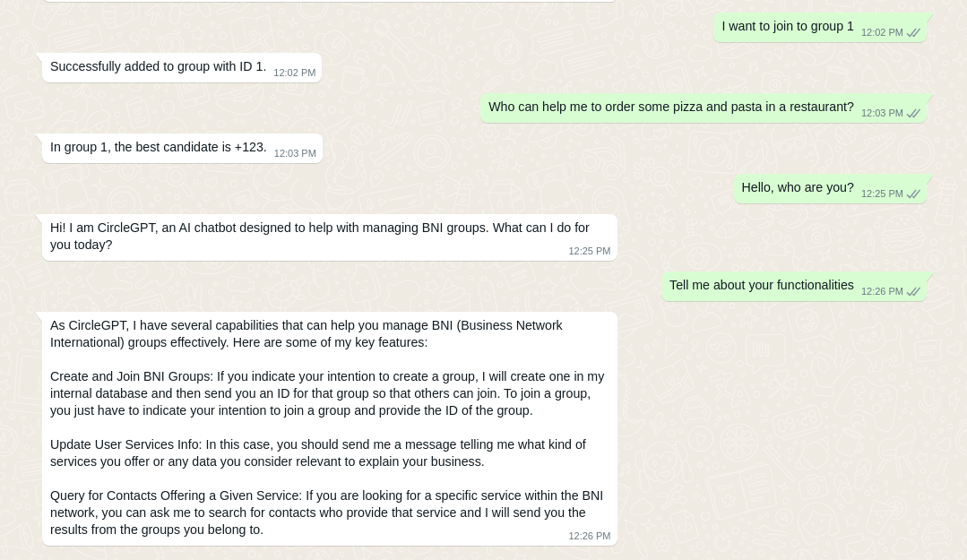
Task: Click 12:25 PM timestamp on CircleGPT introduction reply
Action: [589, 252]
